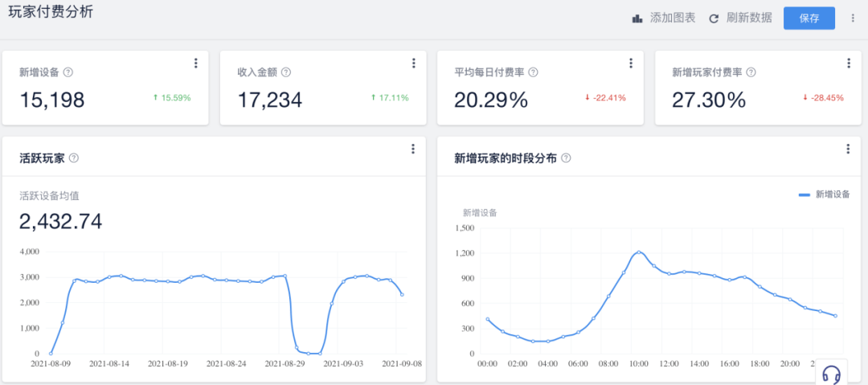This screenshot has height=385, width=868.
Task: Open the headset customer support widget
Action: point(832,374)
